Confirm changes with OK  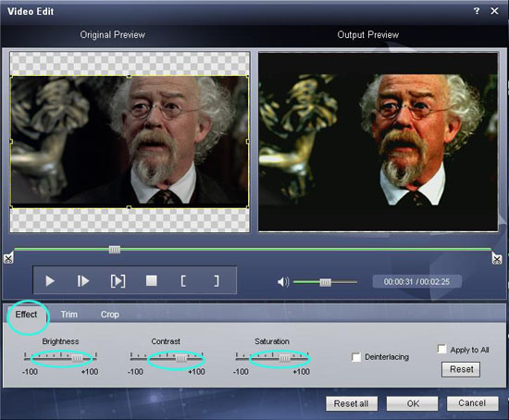(412, 403)
